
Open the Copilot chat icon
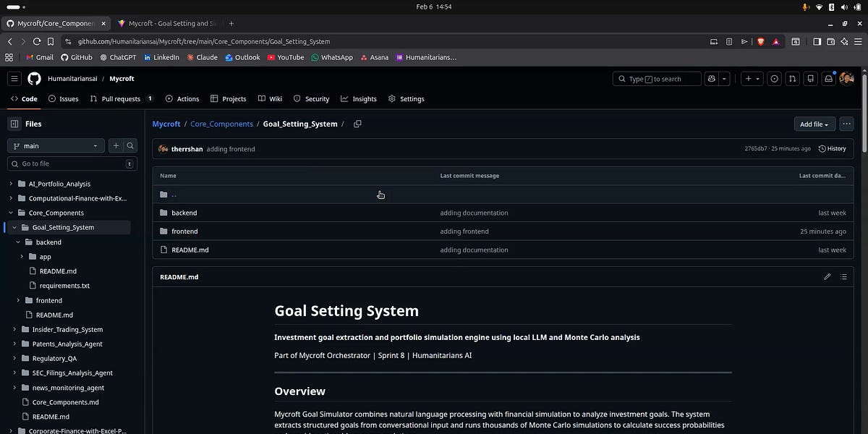click(x=712, y=79)
